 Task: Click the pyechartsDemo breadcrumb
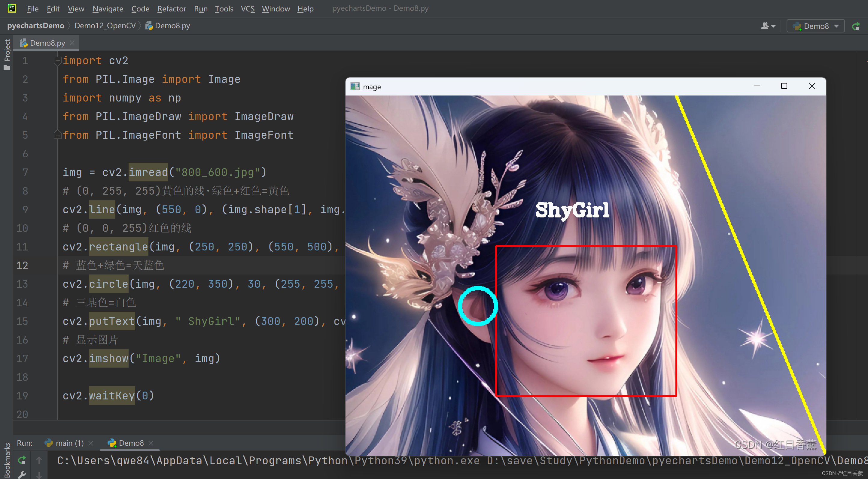(x=36, y=26)
